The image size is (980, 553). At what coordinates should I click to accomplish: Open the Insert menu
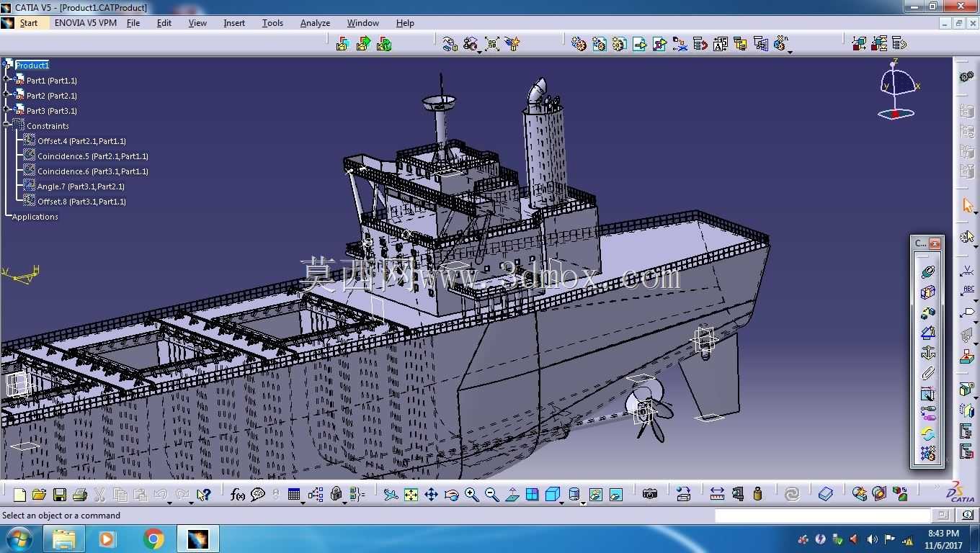234,23
